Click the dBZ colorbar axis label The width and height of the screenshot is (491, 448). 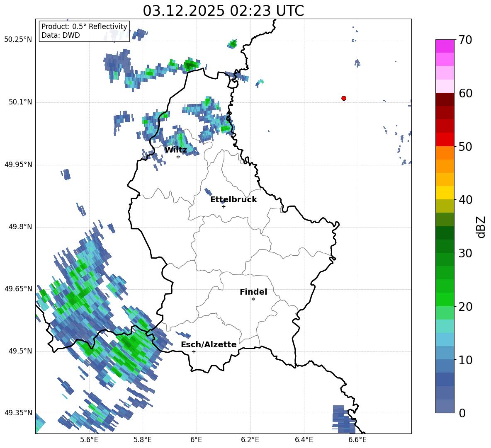[481, 227]
